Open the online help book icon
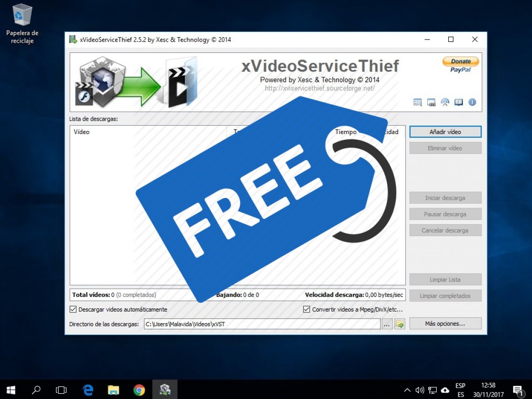The height and width of the screenshot is (399, 532). [x=459, y=102]
